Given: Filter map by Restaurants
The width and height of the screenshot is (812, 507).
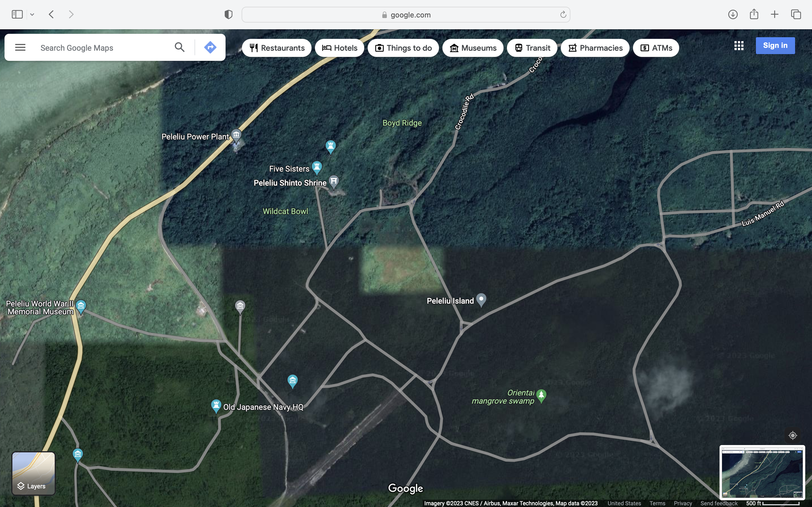Looking at the screenshot, I should pyautogui.click(x=277, y=48).
